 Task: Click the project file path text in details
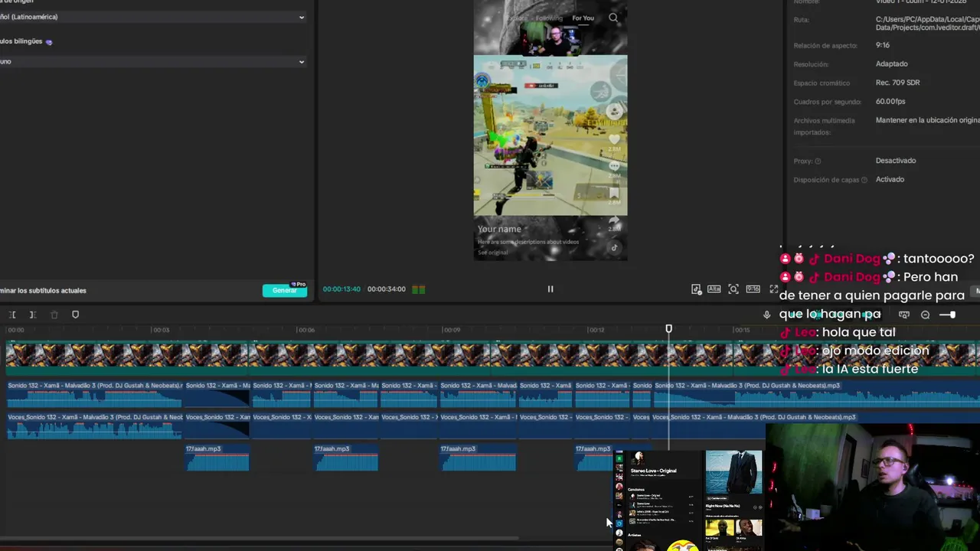[927, 24]
